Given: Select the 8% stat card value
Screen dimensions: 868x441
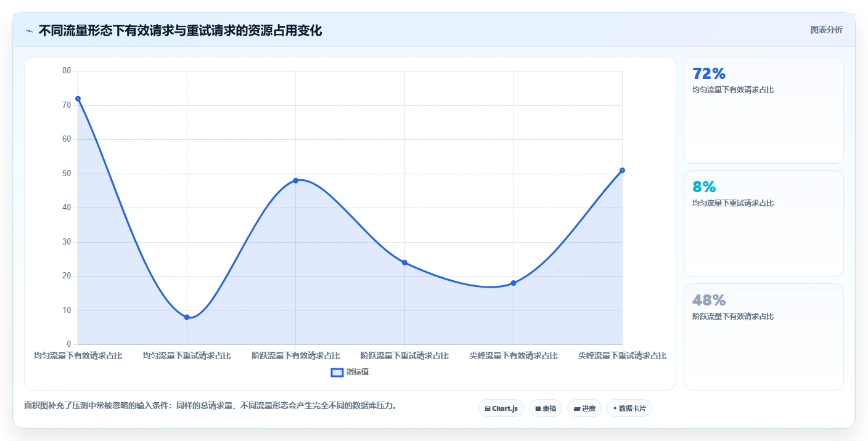Looking at the screenshot, I should [704, 187].
